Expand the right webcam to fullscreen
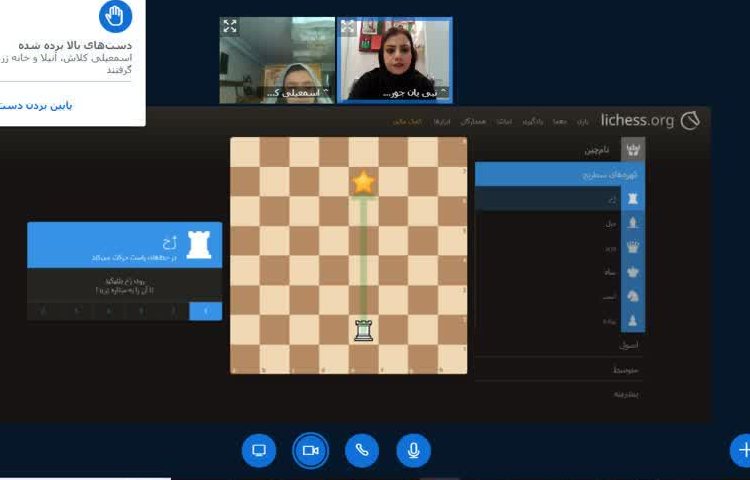This screenshot has height=480, width=750. click(348, 27)
